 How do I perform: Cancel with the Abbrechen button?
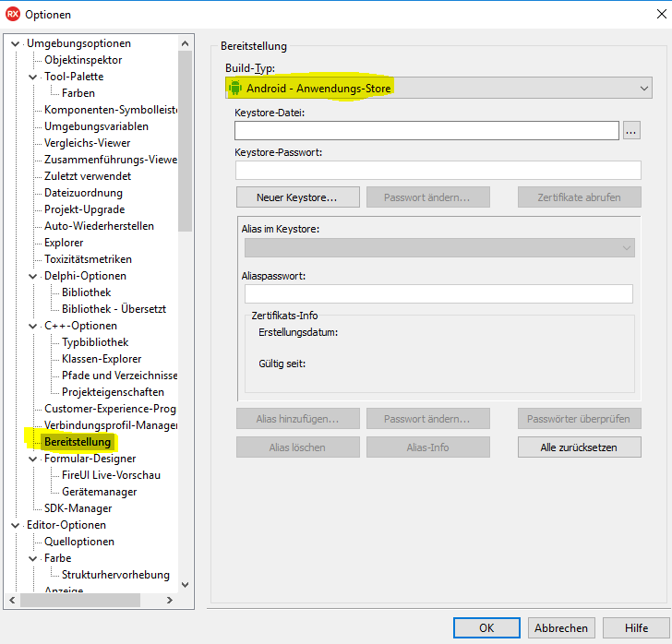point(560,627)
